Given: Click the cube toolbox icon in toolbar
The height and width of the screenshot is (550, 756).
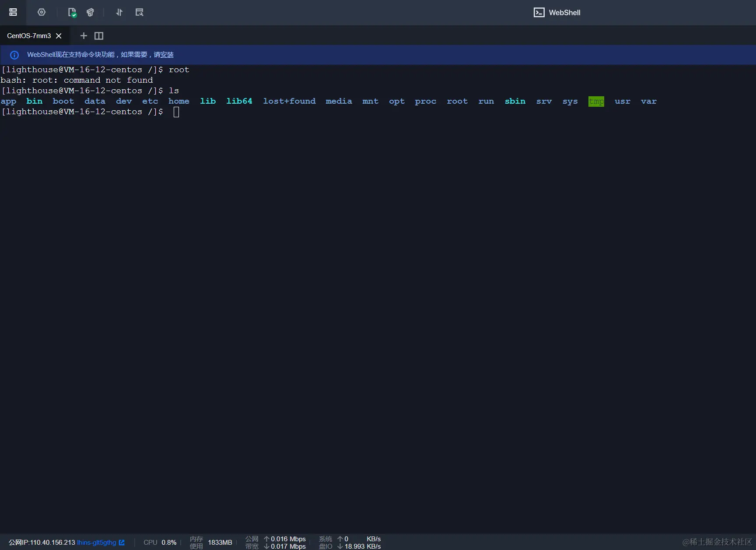Looking at the screenshot, I should 90,12.
